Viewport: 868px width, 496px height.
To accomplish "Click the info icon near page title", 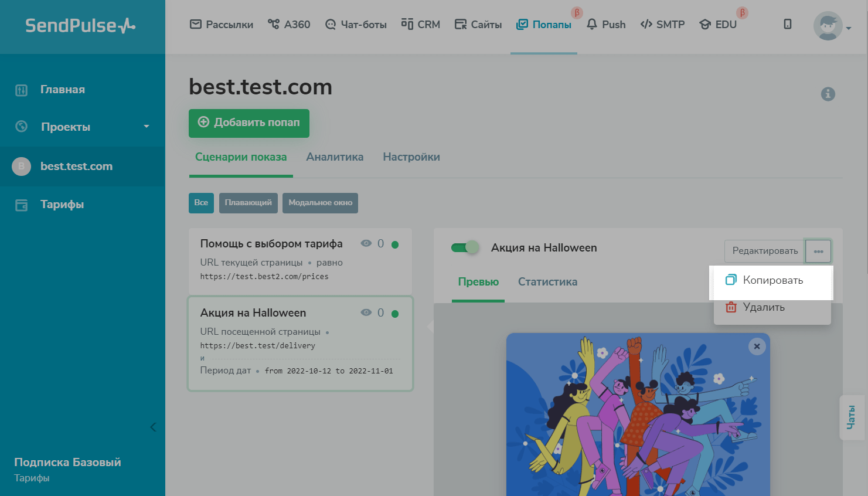I will pos(828,94).
